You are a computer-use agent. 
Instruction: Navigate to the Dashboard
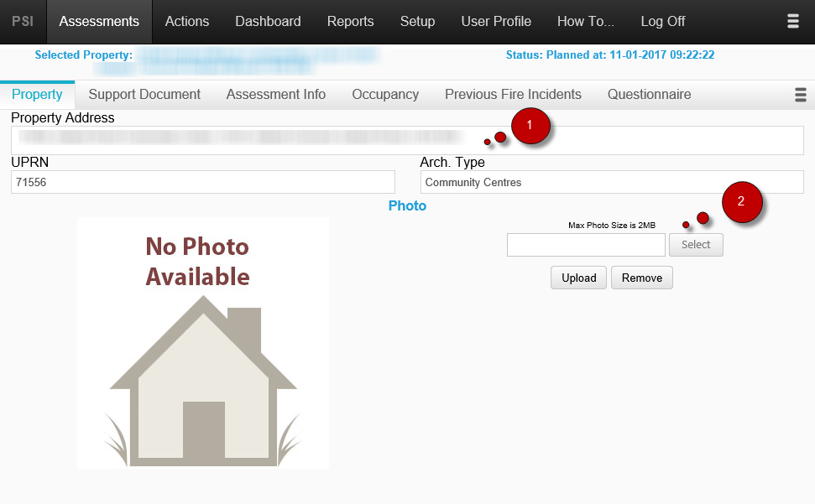268,21
